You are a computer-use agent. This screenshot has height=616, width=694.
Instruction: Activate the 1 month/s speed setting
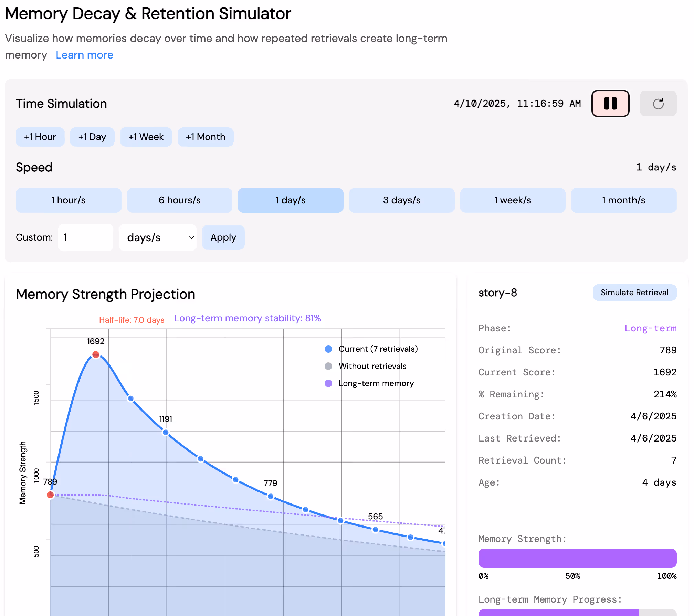623,200
